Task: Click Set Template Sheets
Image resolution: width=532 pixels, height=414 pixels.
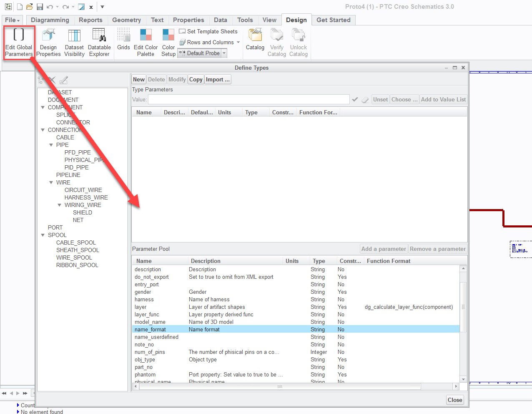Action: tap(208, 31)
